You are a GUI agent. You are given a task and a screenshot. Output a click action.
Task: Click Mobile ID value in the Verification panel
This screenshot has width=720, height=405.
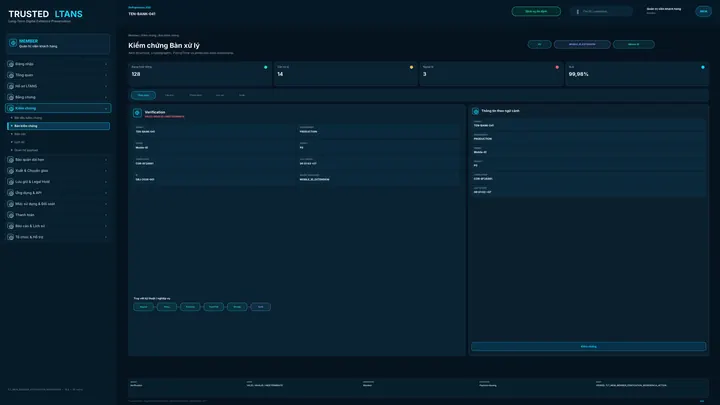[142, 148]
